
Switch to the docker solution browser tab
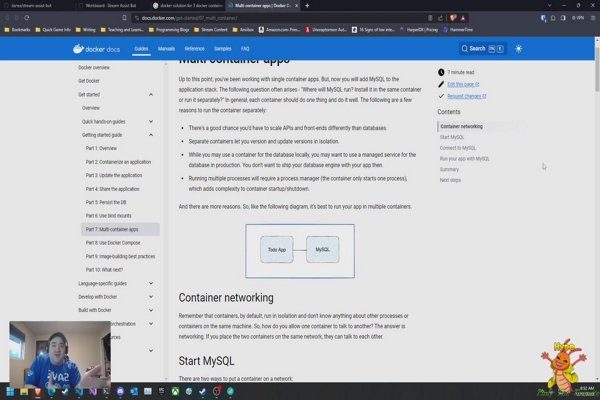coord(188,5)
